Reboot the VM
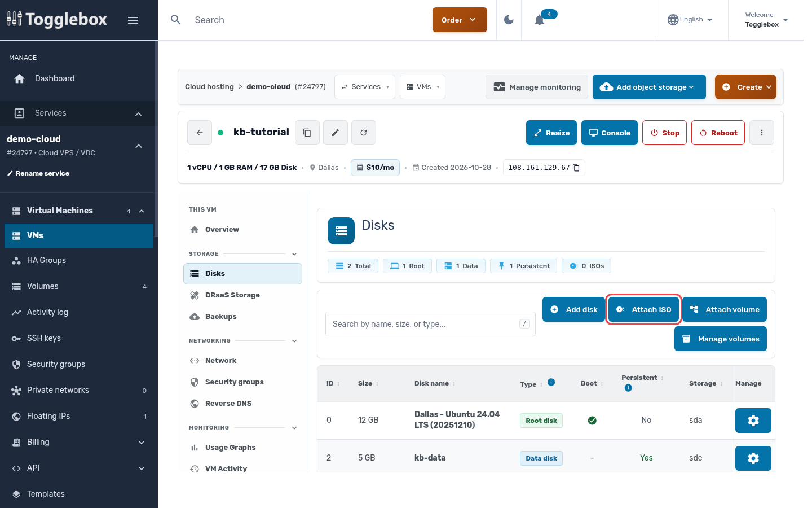Screen dimensions: 812x508 718,133
